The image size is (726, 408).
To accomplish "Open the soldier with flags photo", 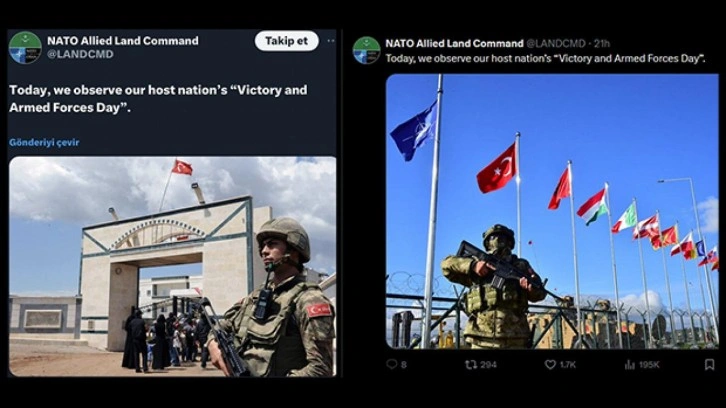I will point(552,211).
